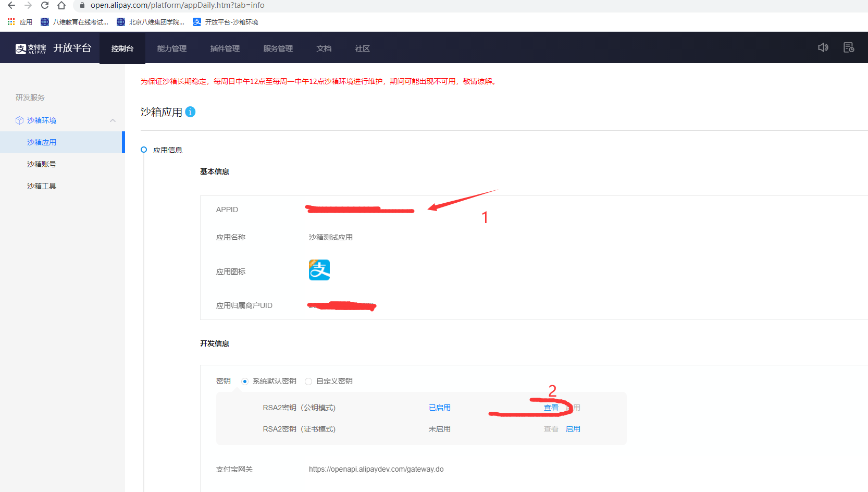This screenshot has width=868, height=492.
Task: Click the Alipay 开放平台 logo
Action: point(53,48)
